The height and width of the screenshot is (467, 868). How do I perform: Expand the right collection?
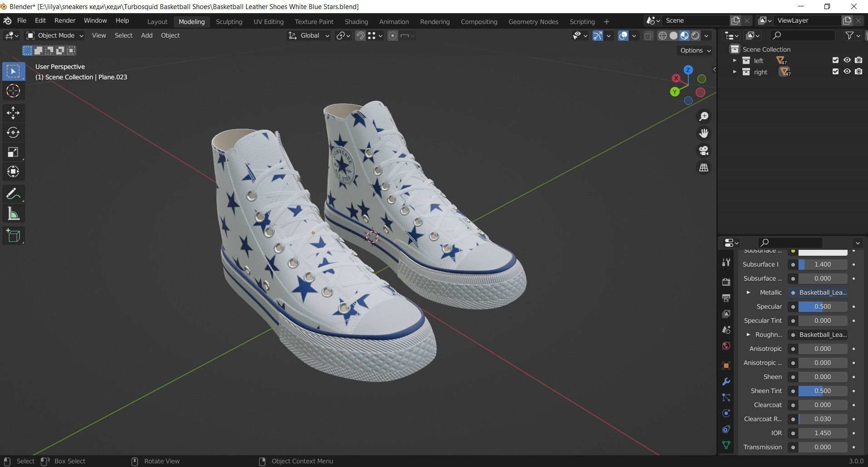[x=735, y=72]
